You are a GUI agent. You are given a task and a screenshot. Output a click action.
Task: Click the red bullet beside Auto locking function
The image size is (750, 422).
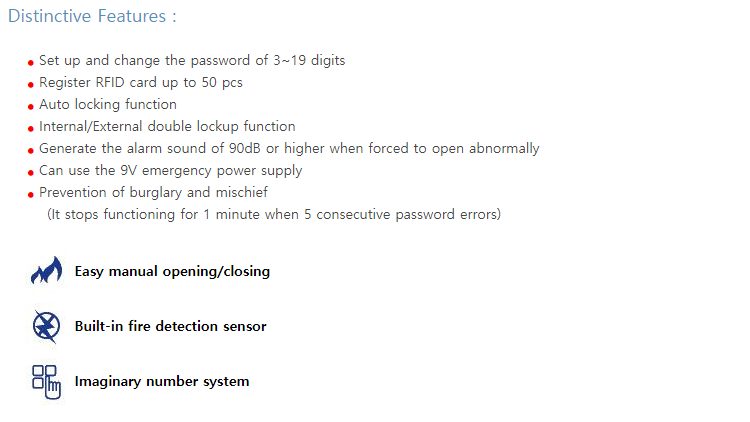(31, 107)
